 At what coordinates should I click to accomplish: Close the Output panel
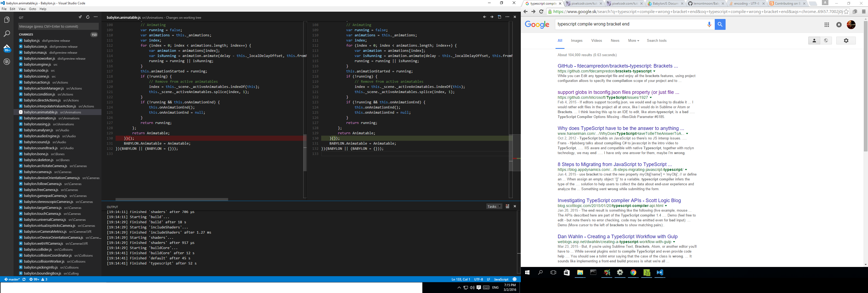click(x=515, y=206)
